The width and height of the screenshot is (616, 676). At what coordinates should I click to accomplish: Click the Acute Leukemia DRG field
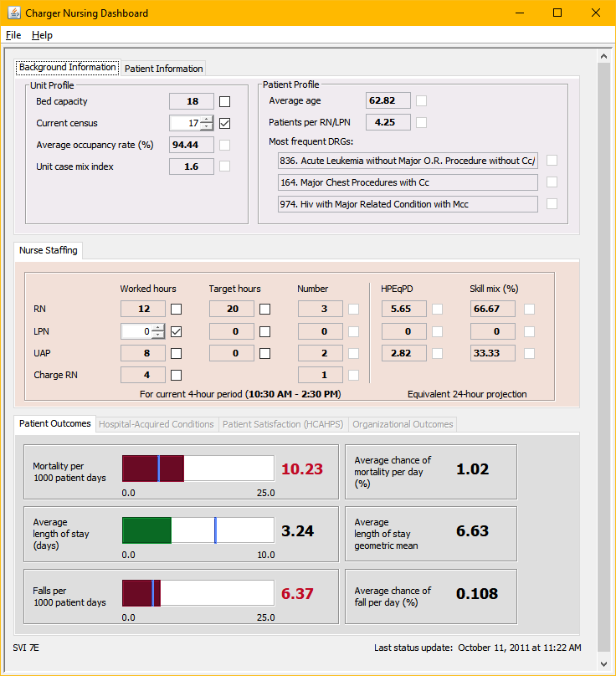(408, 161)
